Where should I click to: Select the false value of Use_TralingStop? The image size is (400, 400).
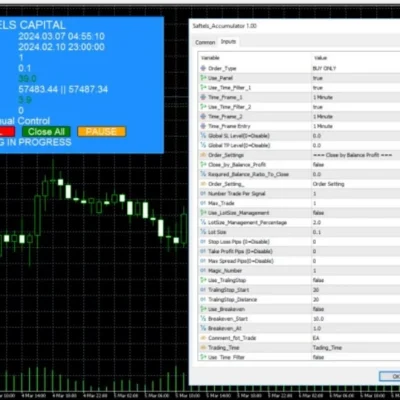click(x=318, y=280)
